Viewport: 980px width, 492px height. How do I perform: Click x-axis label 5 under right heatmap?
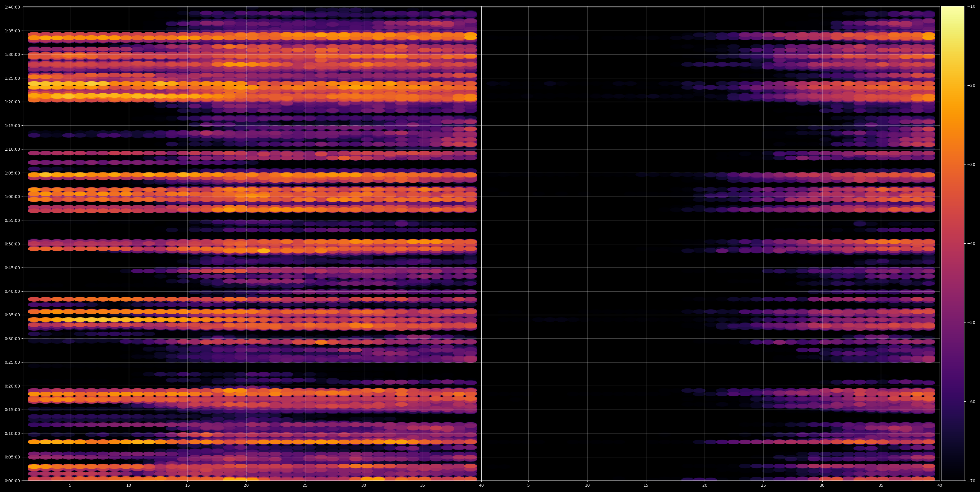[x=528, y=486]
